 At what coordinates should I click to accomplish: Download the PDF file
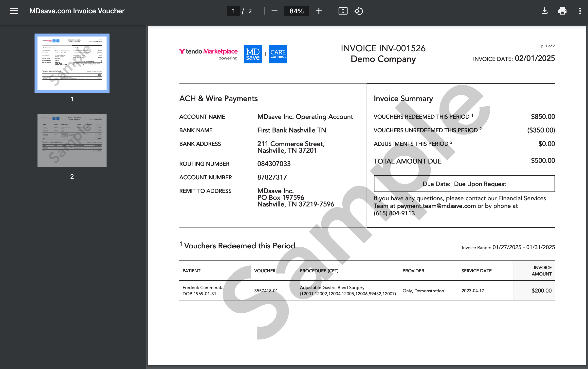544,11
